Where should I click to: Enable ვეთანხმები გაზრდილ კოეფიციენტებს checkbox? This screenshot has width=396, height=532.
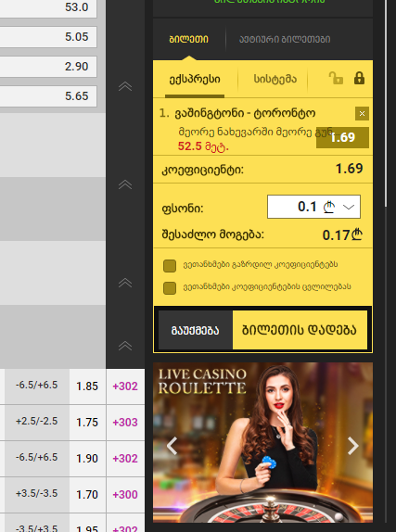pyautogui.click(x=170, y=266)
